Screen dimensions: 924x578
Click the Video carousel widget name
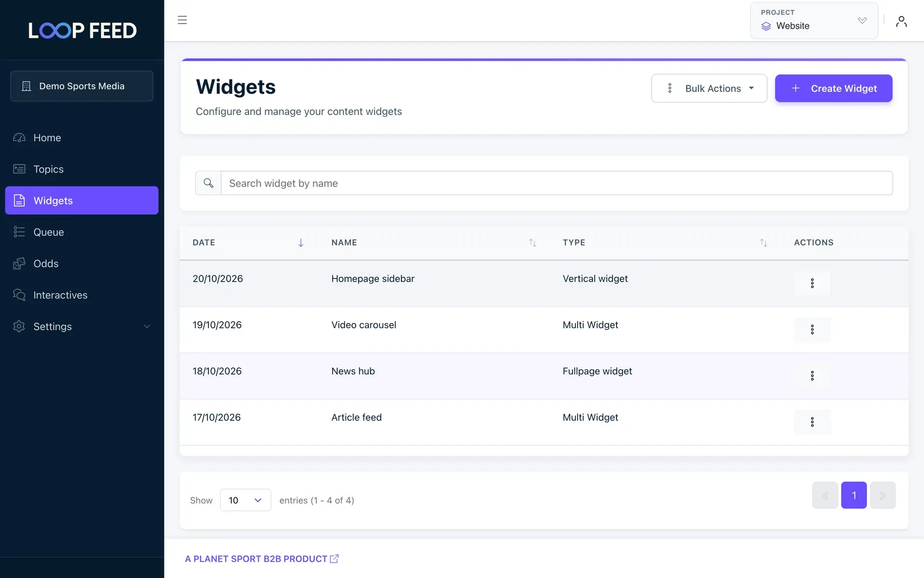point(363,325)
